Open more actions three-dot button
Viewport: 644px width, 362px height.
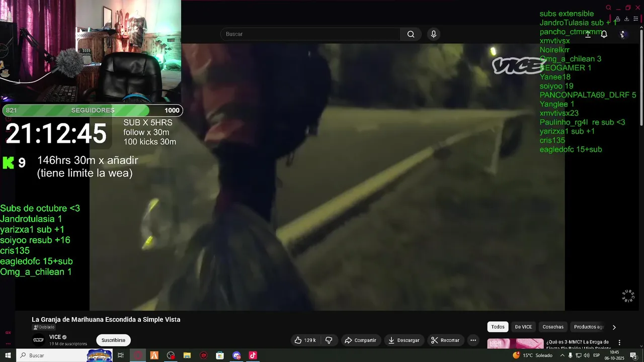pos(473,340)
